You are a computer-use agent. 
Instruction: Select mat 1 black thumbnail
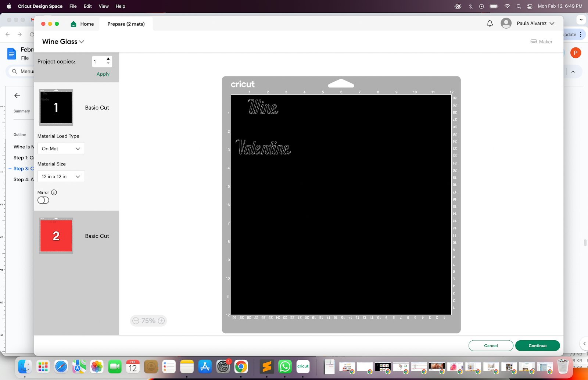click(x=56, y=107)
